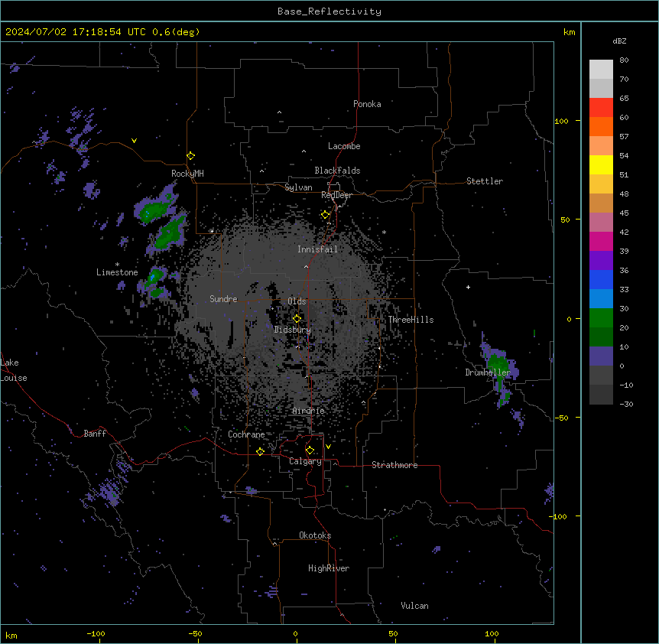659x644 pixels.
Task: Click the Blackfalds city label
Action: point(337,171)
